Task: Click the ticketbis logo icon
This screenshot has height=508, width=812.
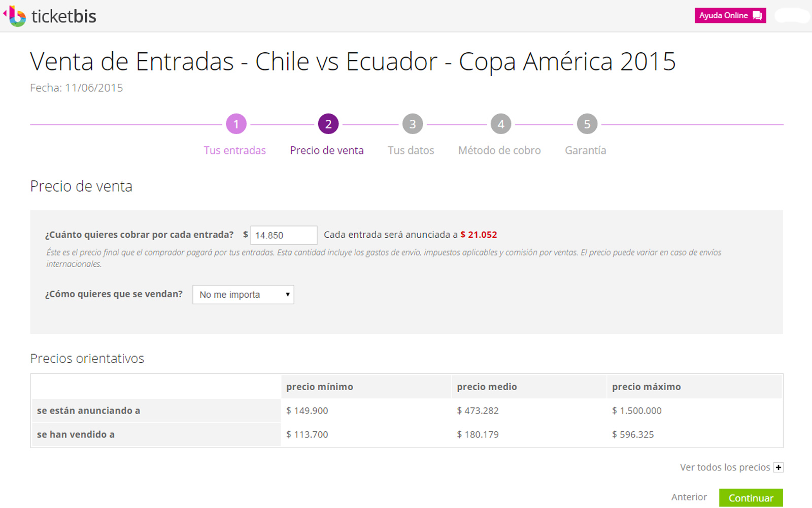Action: 16,16
